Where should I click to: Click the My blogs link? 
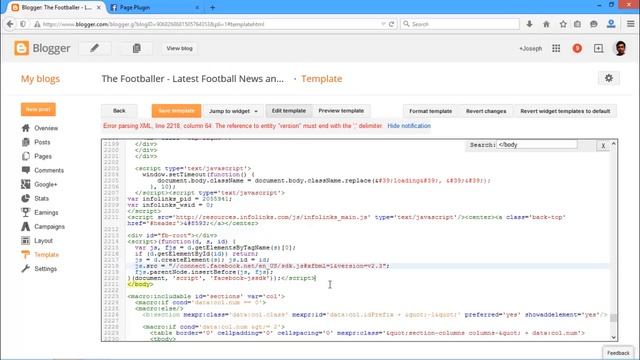[40, 79]
